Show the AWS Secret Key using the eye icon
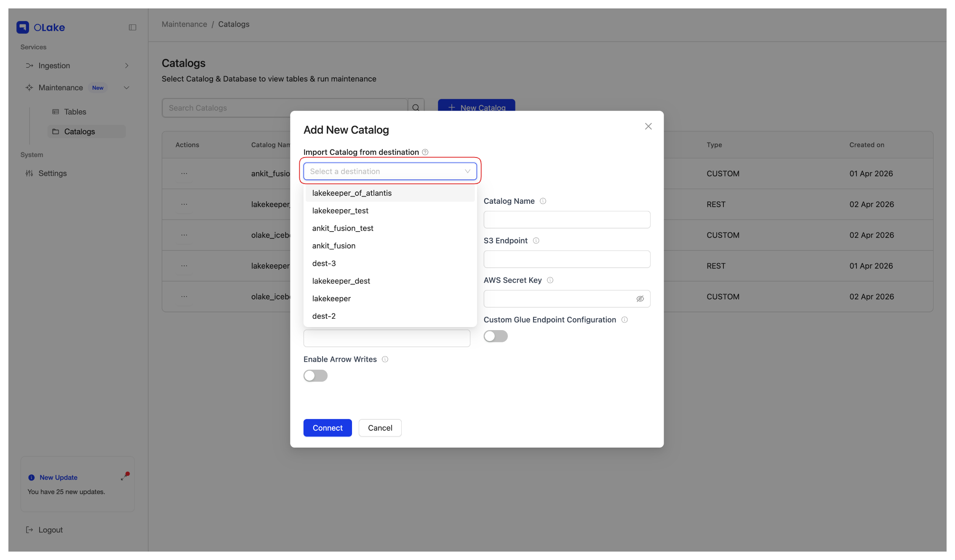This screenshot has height=560, width=955. (640, 299)
